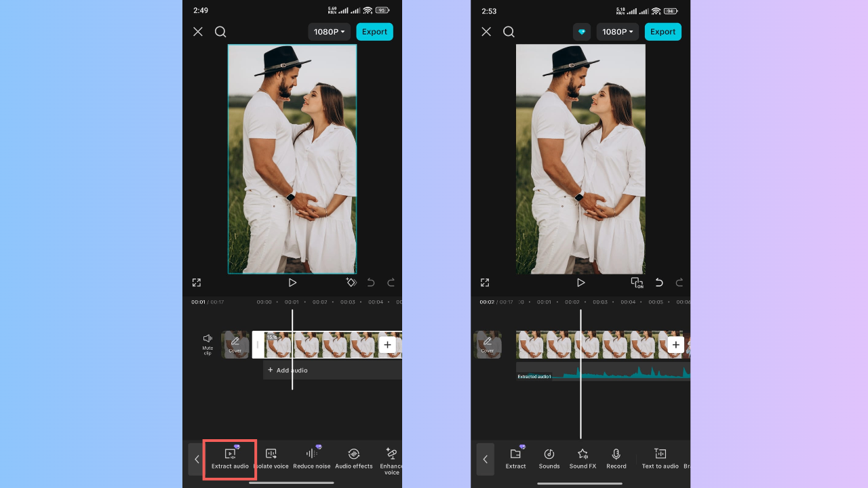The width and height of the screenshot is (868, 488).
Task: Undo the last edit on the left phone
Action: pyautogui.click(x=371, y=283)
